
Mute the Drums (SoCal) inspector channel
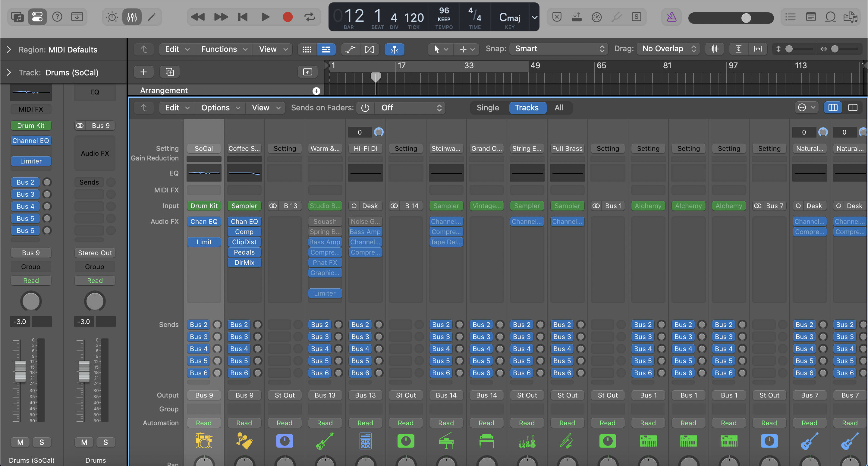tap(20, 442)
